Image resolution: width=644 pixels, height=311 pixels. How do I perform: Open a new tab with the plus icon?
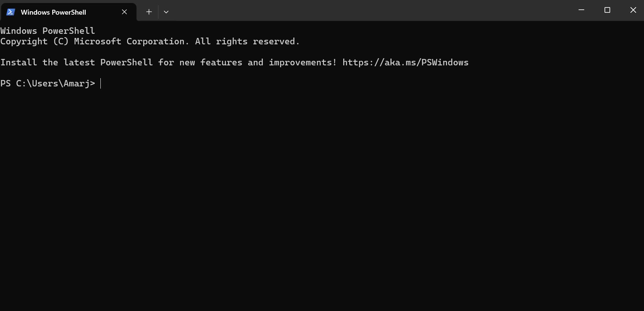click(x=148, y=12)
